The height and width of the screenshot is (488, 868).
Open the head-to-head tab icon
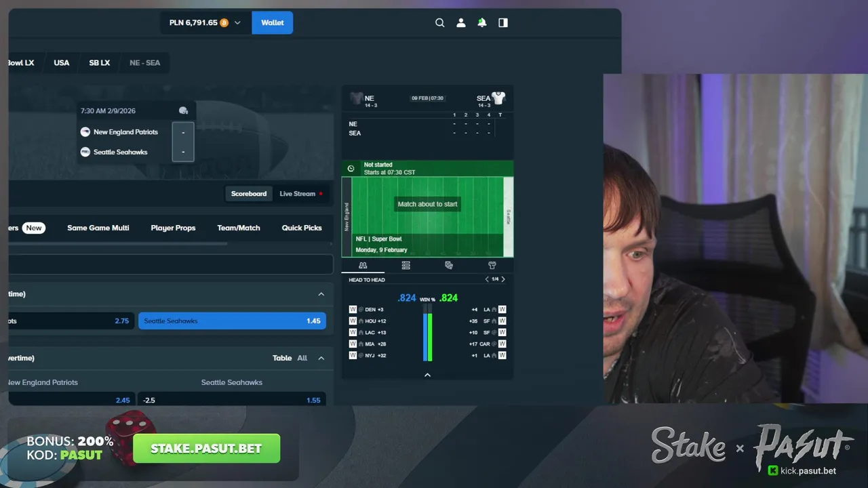tap(363, 265)
